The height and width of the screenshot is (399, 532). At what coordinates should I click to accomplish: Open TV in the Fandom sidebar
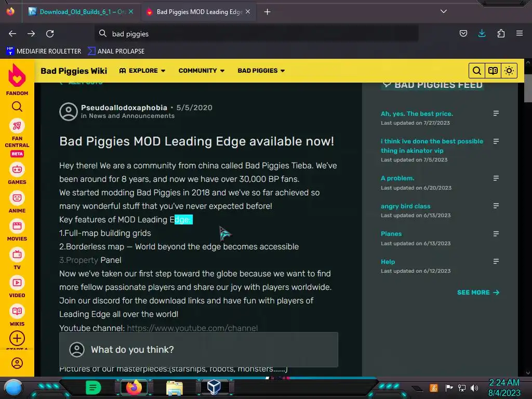pos(17,259)
